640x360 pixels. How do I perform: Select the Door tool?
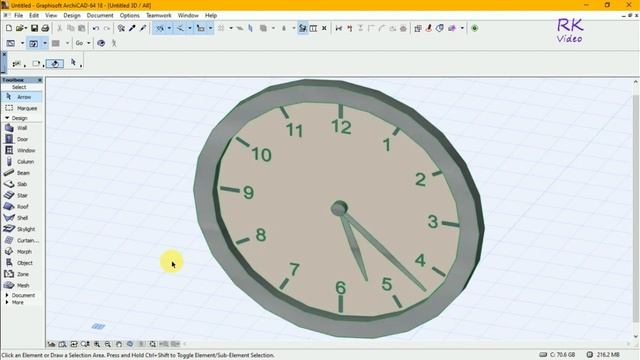tap(22, 139)
